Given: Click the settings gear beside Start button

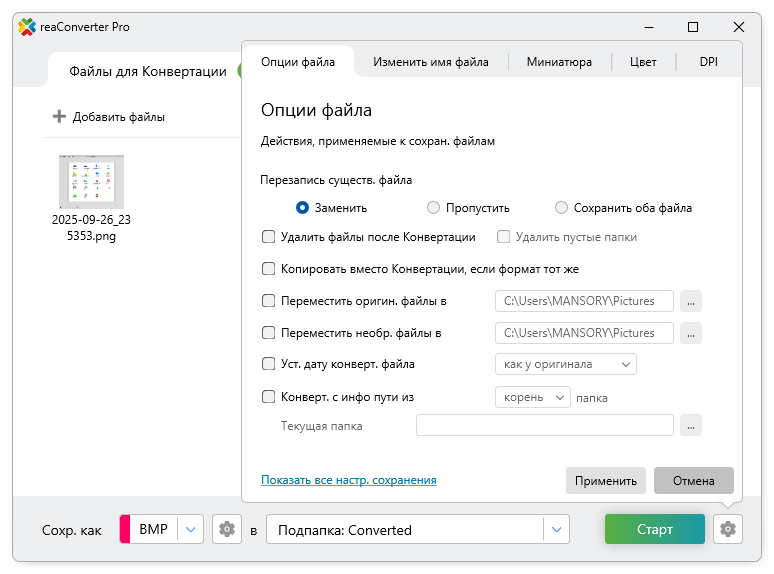Looking at the screenshot, I should coord(727,530).
